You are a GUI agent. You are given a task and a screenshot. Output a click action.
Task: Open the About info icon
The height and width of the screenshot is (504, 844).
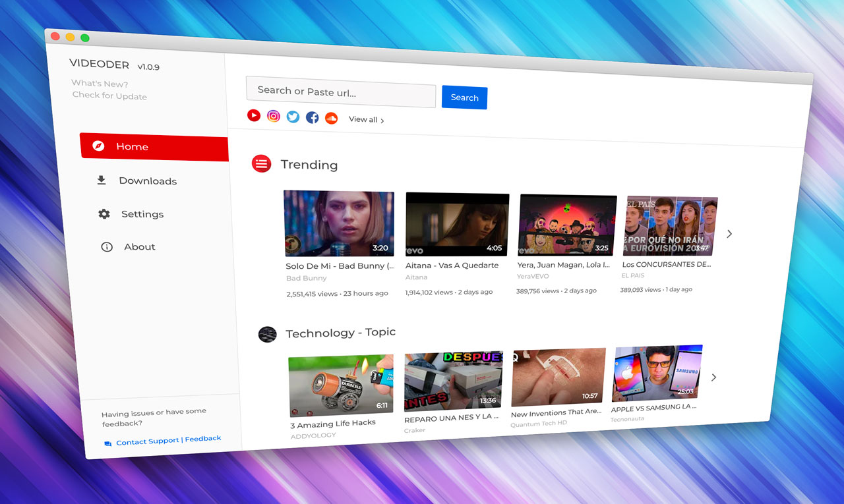click(x=107, y=246)
